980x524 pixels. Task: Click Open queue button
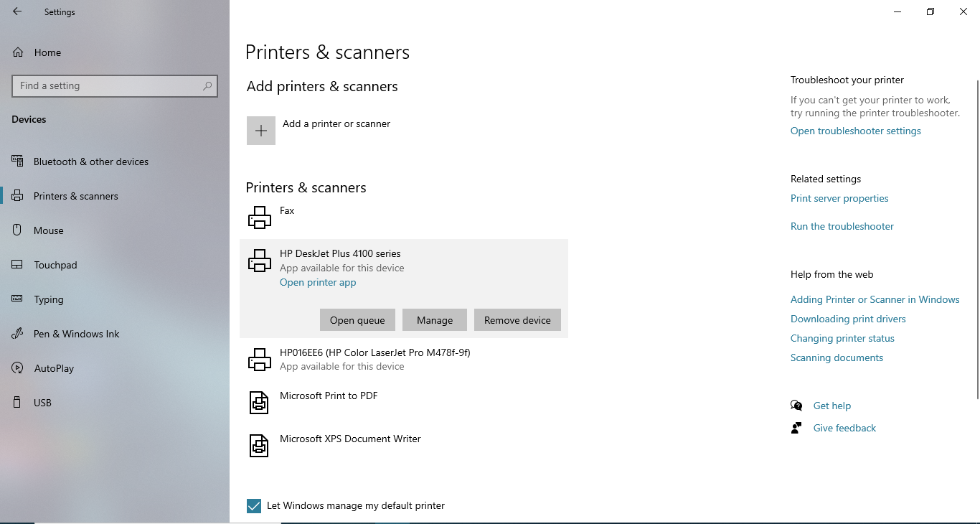[x=357, y=320]
